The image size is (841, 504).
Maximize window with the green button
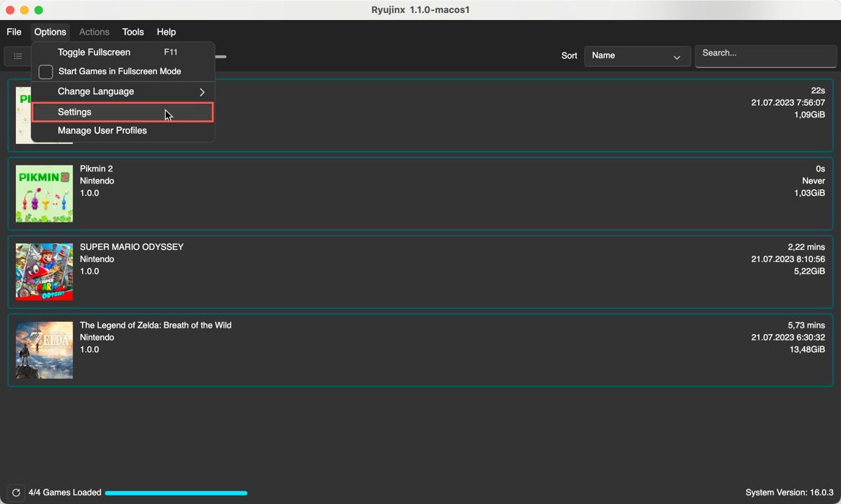click(39, 10)
